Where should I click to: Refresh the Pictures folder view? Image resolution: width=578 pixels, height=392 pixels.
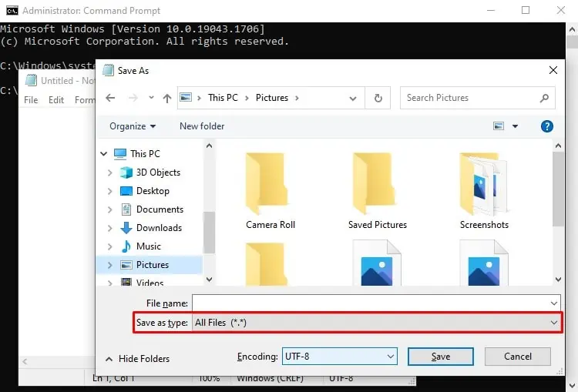pyautogui.click(x=378, y=98)
